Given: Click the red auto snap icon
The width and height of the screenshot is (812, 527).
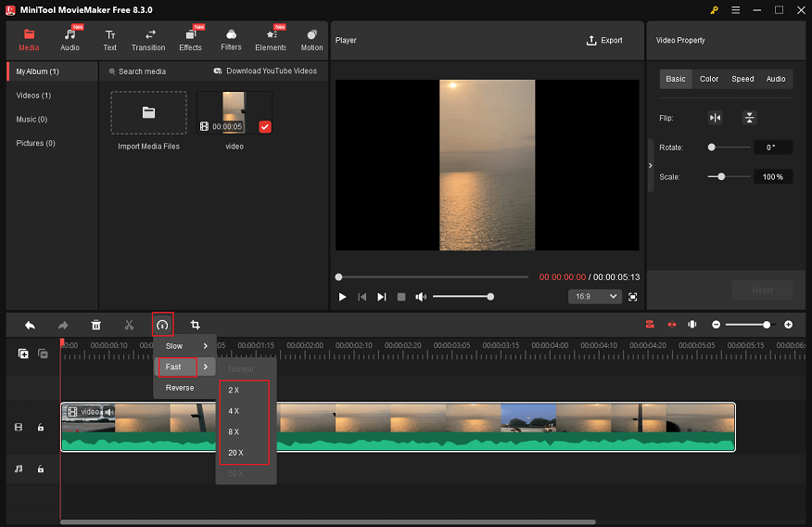Looking at the screenshot, I should click(x=650, y=325).
